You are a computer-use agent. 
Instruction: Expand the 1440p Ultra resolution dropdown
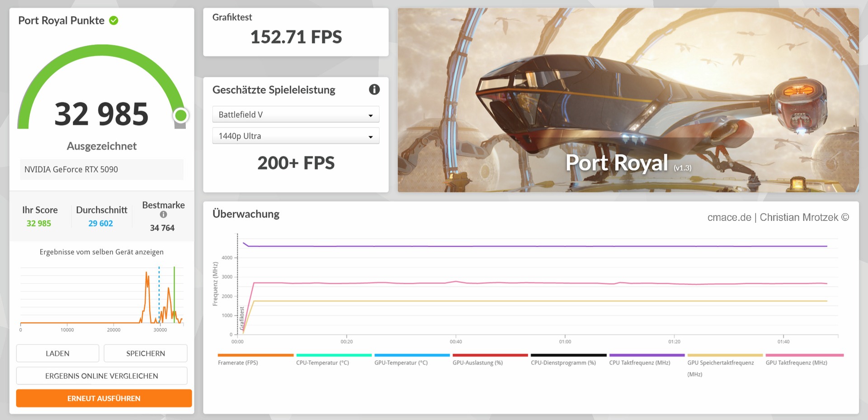point(296,136)
